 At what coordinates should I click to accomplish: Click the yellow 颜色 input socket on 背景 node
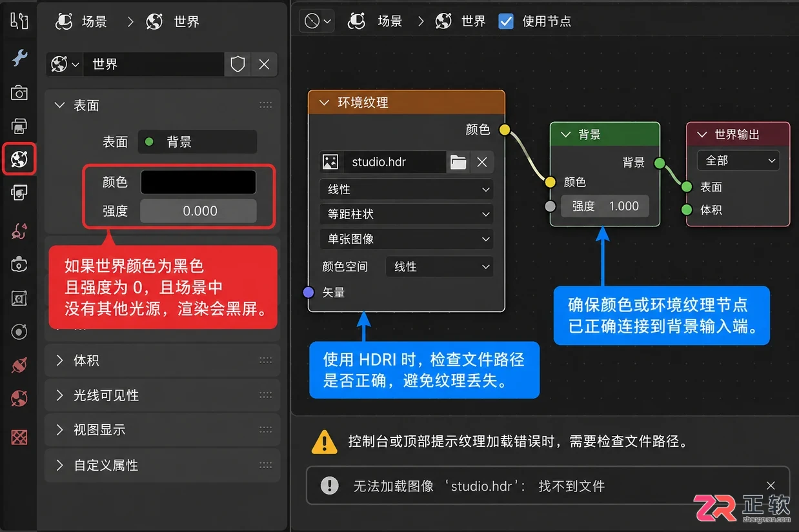point(550,182)
